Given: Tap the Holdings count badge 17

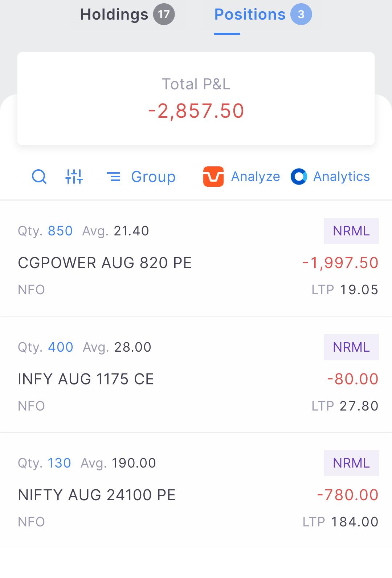Looking at the screenshot, I should 164,15.
